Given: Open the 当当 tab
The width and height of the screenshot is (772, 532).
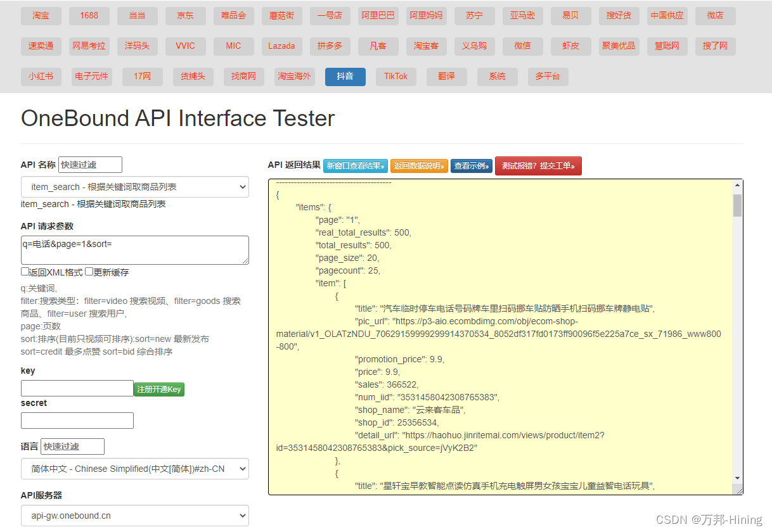Looking at the screenshot, I should [x=138, y=16].
